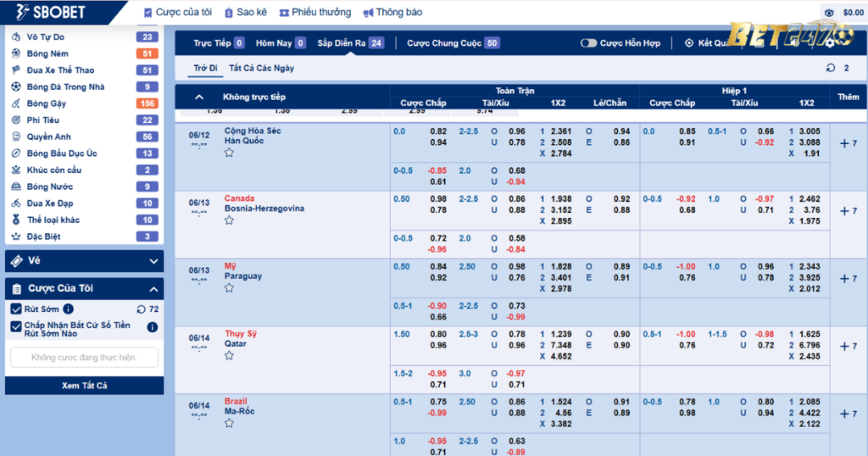Favorite the Canada vs Bosnia-Herzegovina star
868x456 pixels.
229,220
